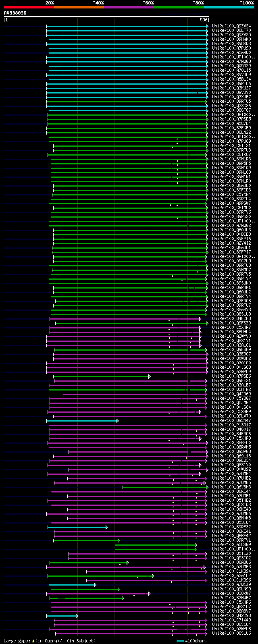
Task: Click label UniRef100_A5C8N9
Action: 231,545
